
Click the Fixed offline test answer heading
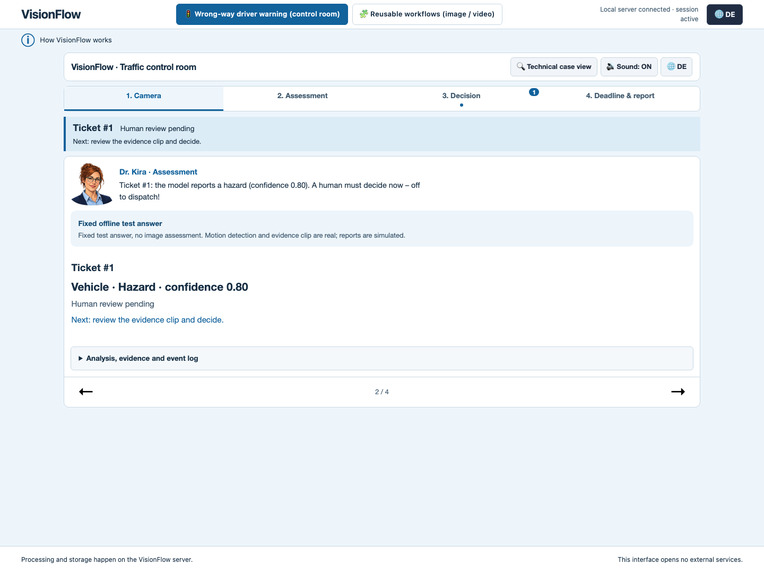click(x=120, y=224)
